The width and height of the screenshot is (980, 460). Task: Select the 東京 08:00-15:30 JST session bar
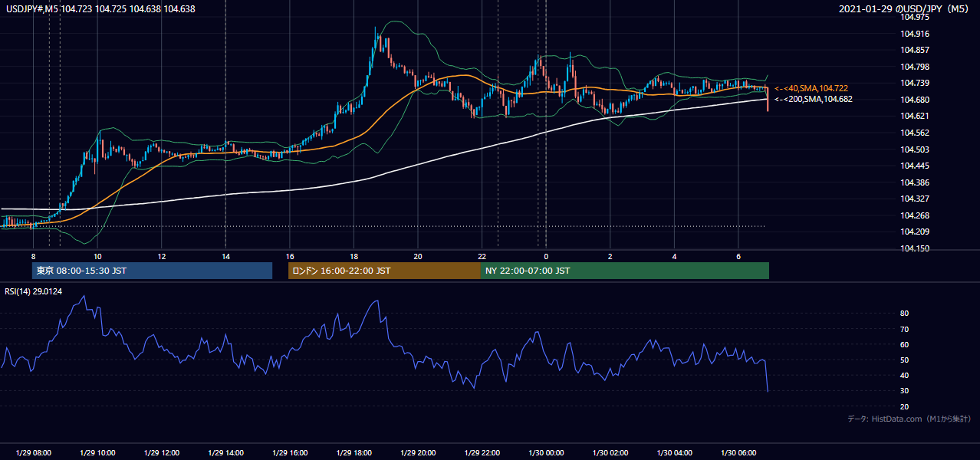coord(152,271)
